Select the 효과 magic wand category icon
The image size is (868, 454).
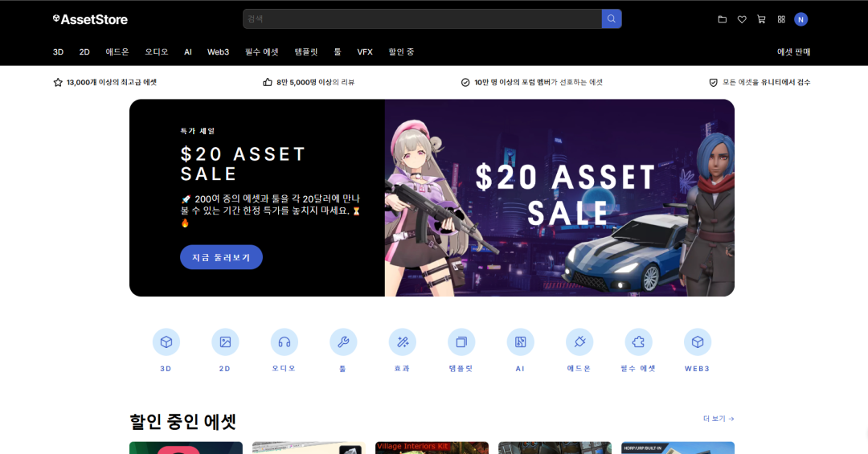(403, 342)
